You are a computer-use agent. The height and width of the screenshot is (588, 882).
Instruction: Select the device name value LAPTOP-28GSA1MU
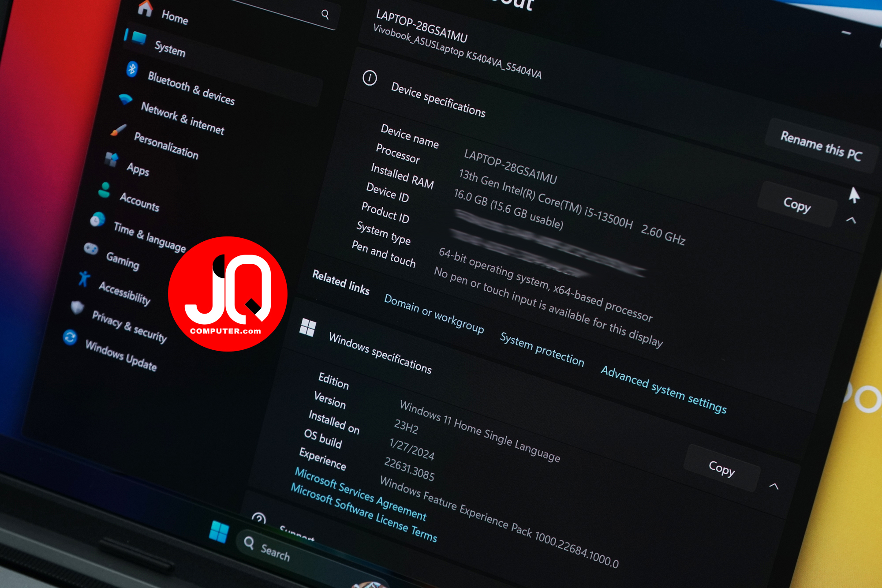(510, 166)
